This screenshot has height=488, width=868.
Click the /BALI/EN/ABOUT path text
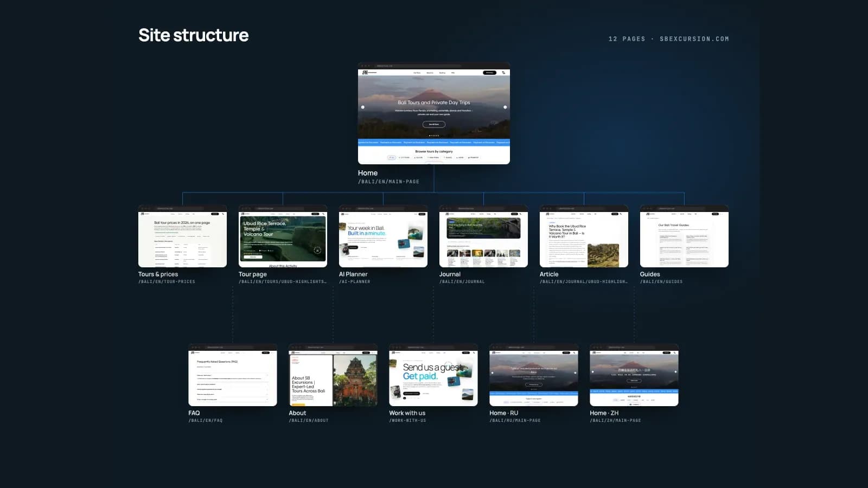[x=309, y=421]
